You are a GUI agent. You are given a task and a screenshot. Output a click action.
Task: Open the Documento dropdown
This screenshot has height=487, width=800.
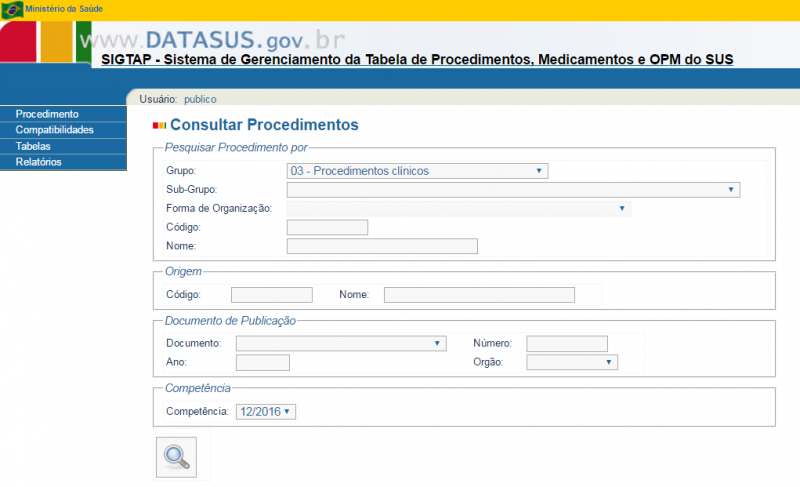pyautogui.click(x=341, y=343)
